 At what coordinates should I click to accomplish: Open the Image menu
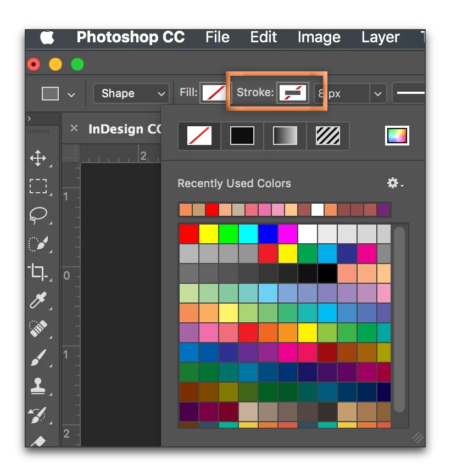click(319, 38)
